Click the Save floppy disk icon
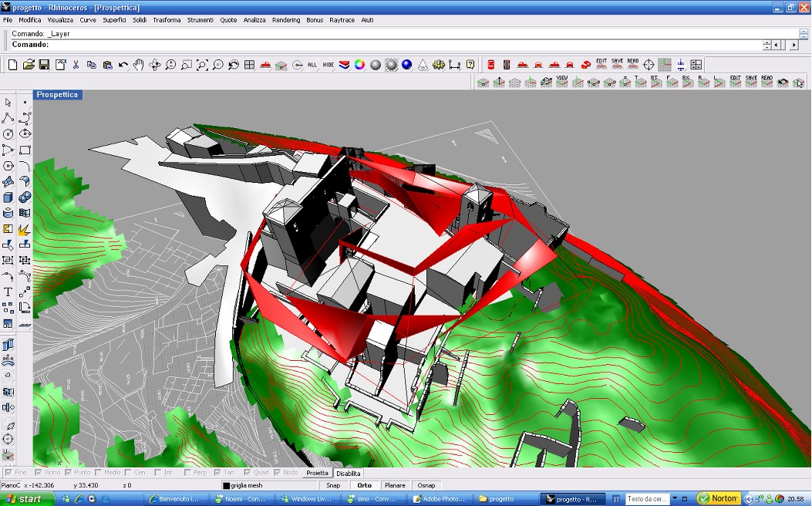This screenshot has height=506, width=812. [x=44, y=65]
